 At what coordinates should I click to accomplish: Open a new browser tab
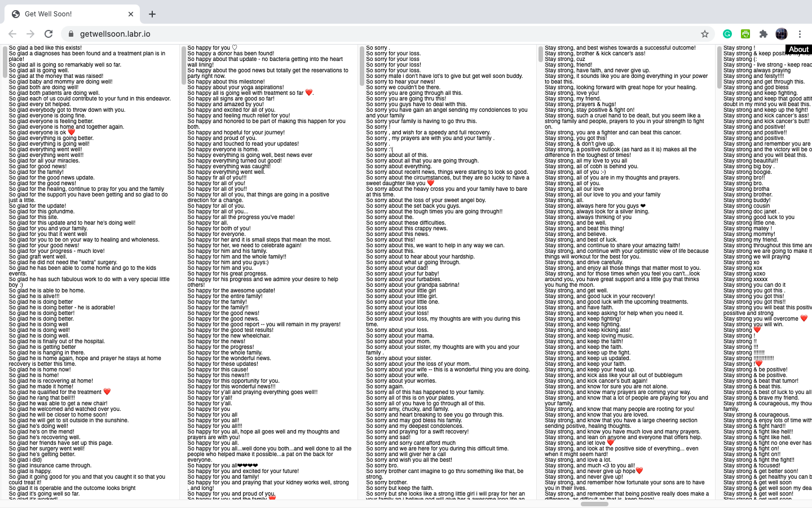152,14
